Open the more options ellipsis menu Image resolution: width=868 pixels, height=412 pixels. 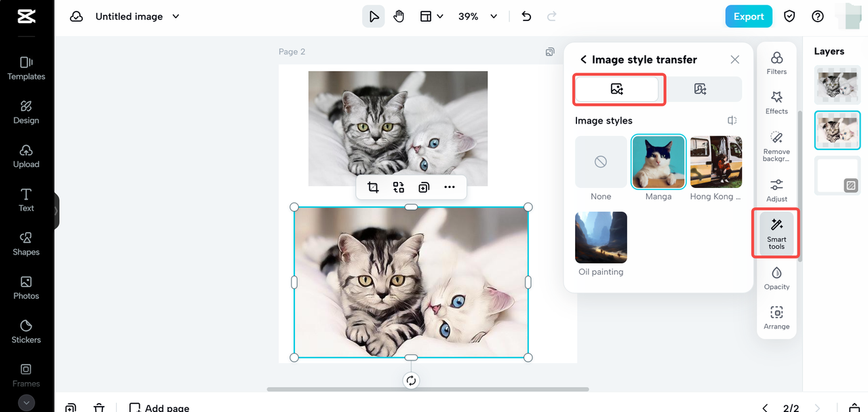click(x=450, y=187)
